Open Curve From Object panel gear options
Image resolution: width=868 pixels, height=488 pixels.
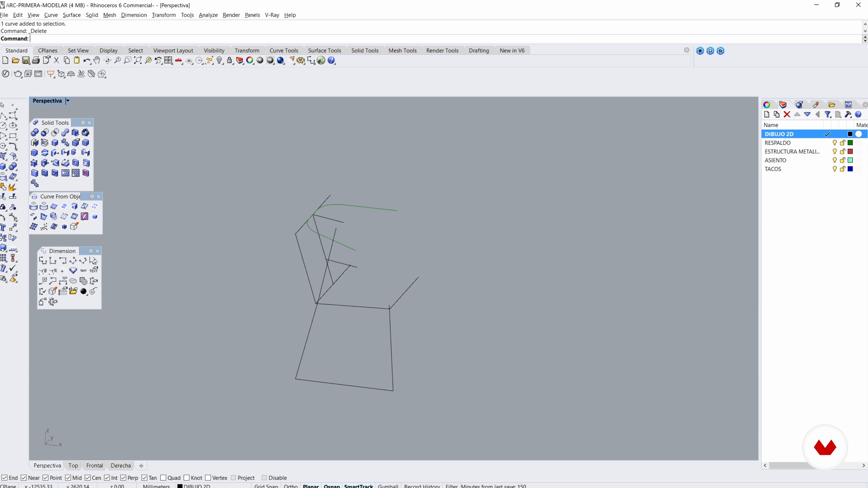click(92, 196)
